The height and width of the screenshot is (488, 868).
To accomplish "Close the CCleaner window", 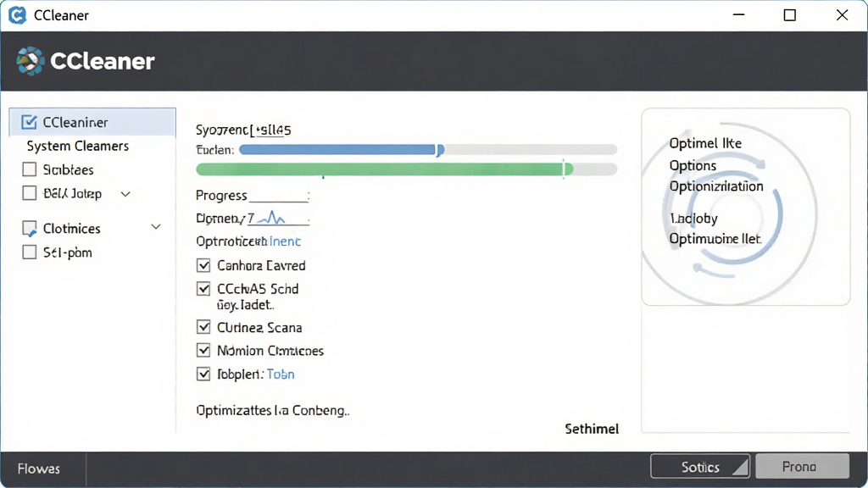I will [x=842, y=15].
